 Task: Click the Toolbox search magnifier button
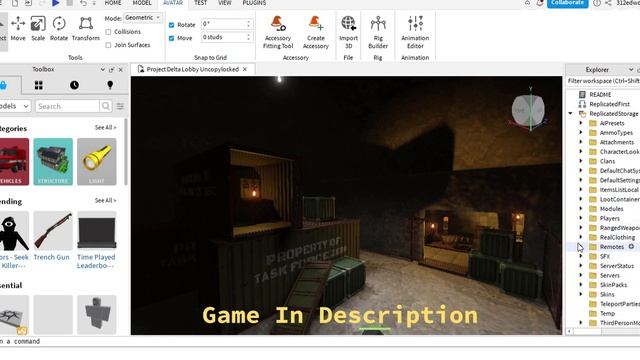(x=106, y=106)
